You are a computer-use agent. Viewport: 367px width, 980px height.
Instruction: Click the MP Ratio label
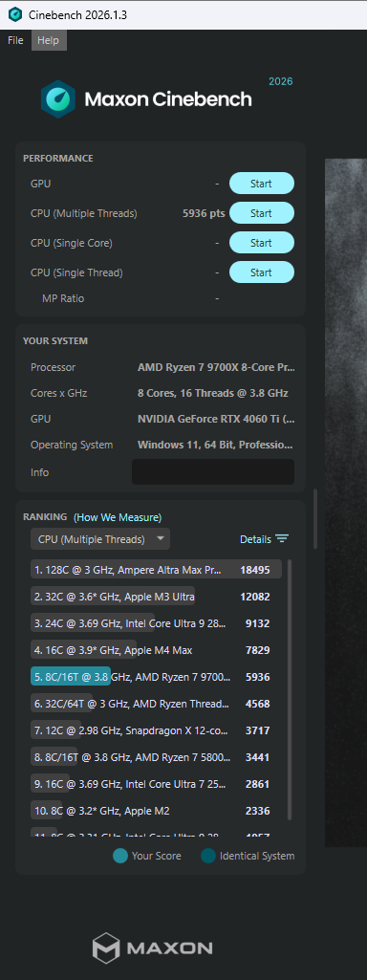[x=63, y=298]
